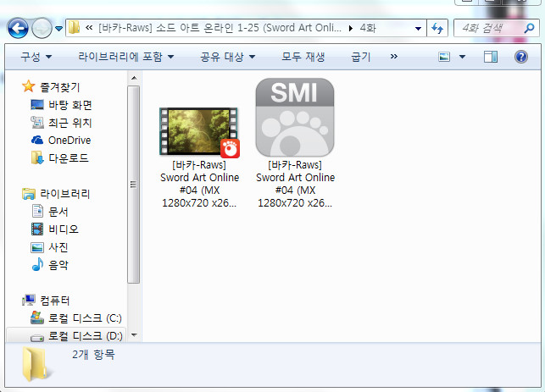The height and width of the screenshot is (392, 545).
Task: Select 컴퓨터 in the navigation pane
Action: [x=55, y=301]
